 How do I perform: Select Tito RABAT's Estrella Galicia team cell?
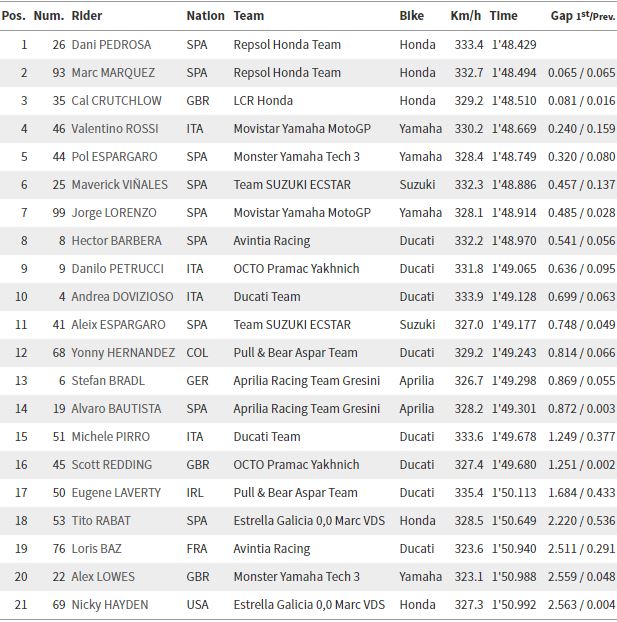pos(309,520)
